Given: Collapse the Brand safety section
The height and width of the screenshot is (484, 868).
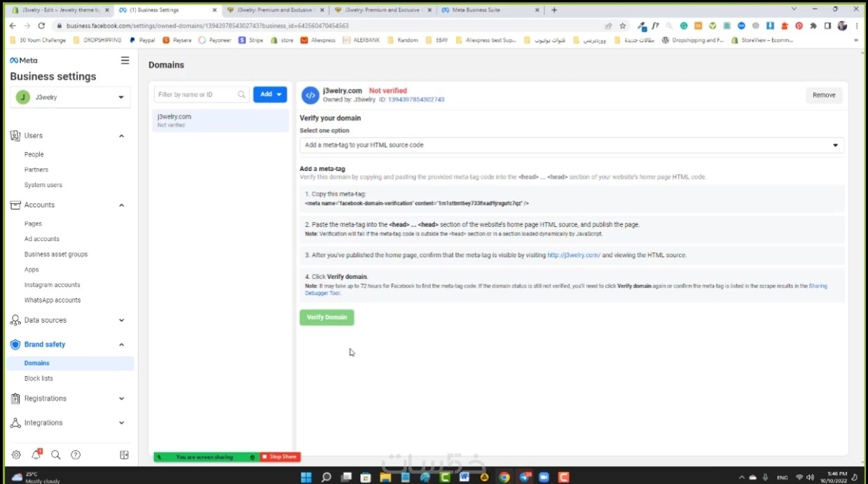Looking at the screenshot, I should 121,345.
